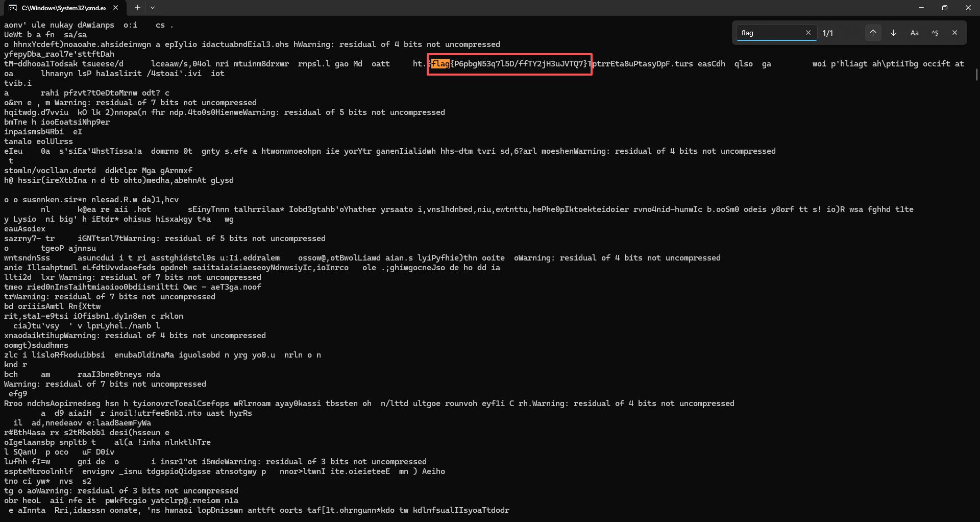The image size is (980, 522).
Task: Close the cmd.exe tab
Action: [116, 8]
